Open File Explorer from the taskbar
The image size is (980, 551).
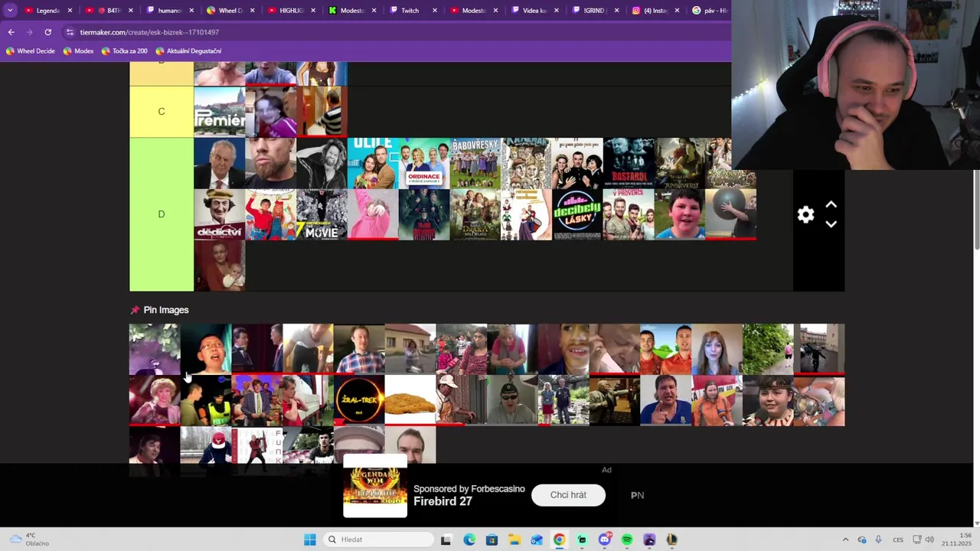[514, 540]
